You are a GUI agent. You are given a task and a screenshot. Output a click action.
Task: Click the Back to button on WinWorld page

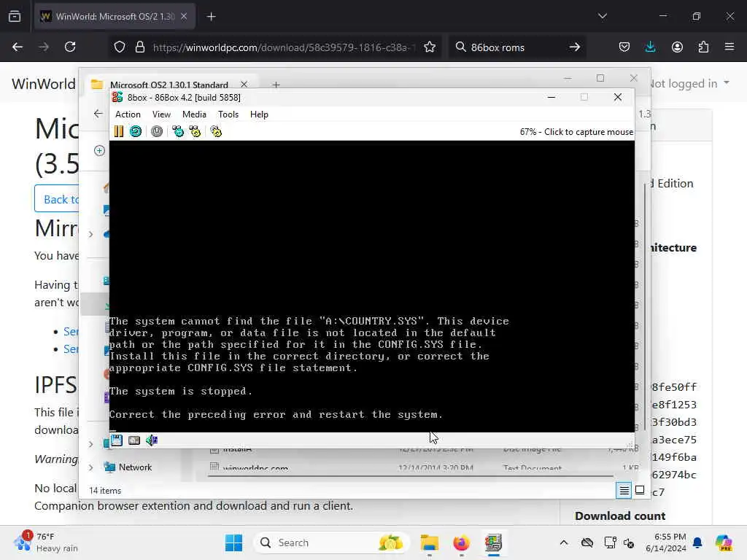pos(57,198)
